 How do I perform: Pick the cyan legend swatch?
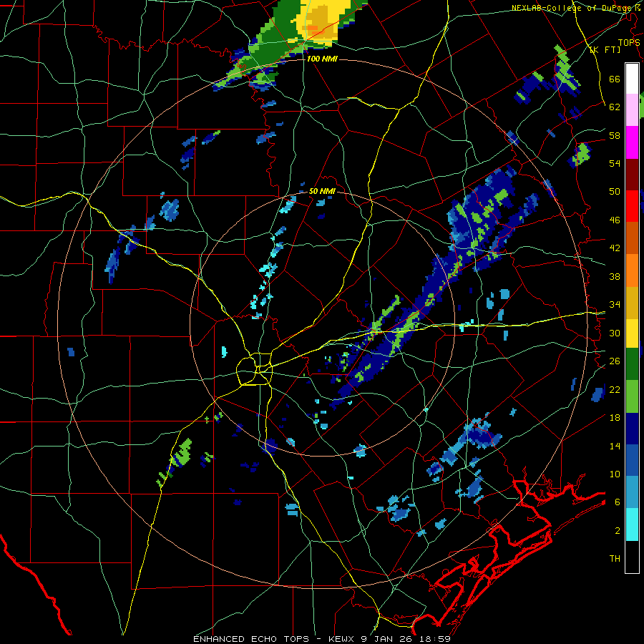pos(632,525)
